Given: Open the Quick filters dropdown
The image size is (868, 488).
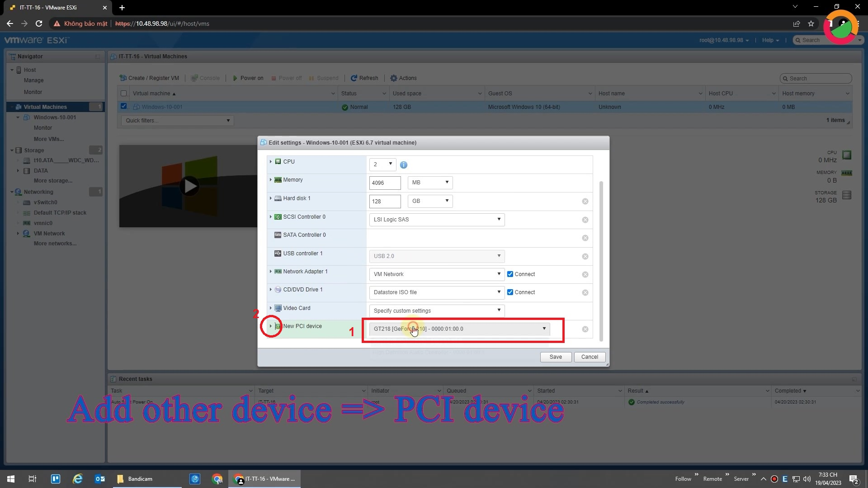Looking at the screenshot, I should tap(177, 120).
